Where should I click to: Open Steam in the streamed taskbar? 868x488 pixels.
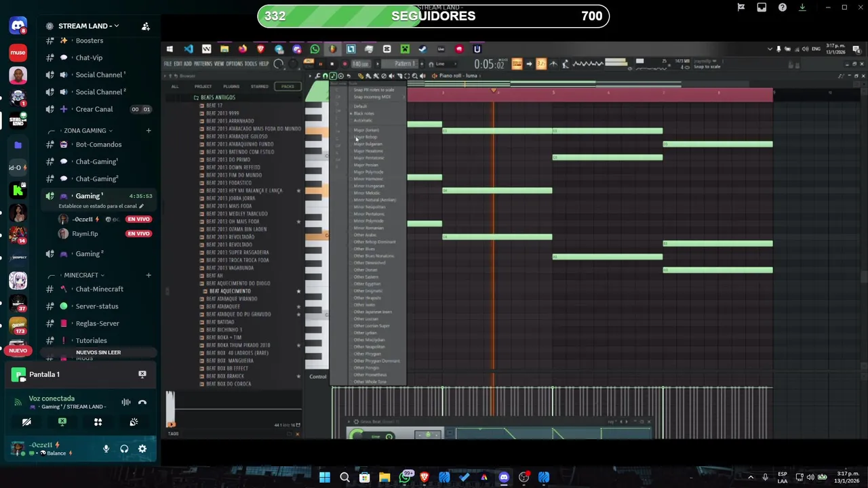pos(422,49)
